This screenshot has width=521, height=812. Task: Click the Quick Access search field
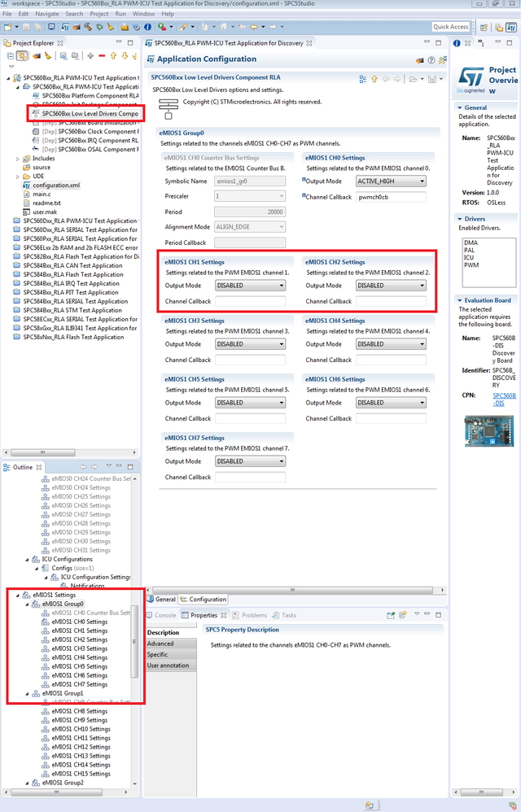pos(450,27)
